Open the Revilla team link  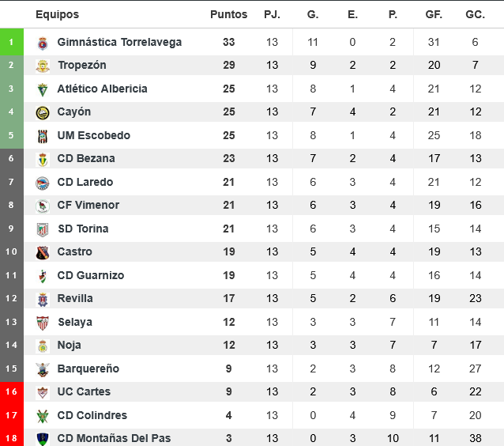[75, 298]
